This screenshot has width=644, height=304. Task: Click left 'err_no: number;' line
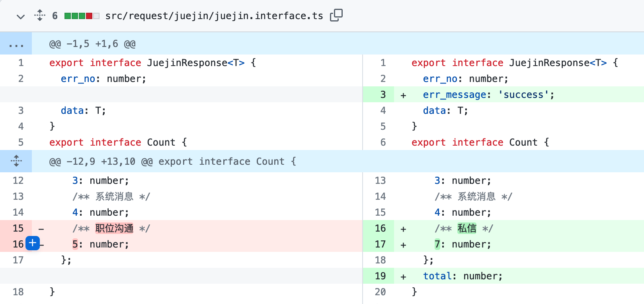103,79
